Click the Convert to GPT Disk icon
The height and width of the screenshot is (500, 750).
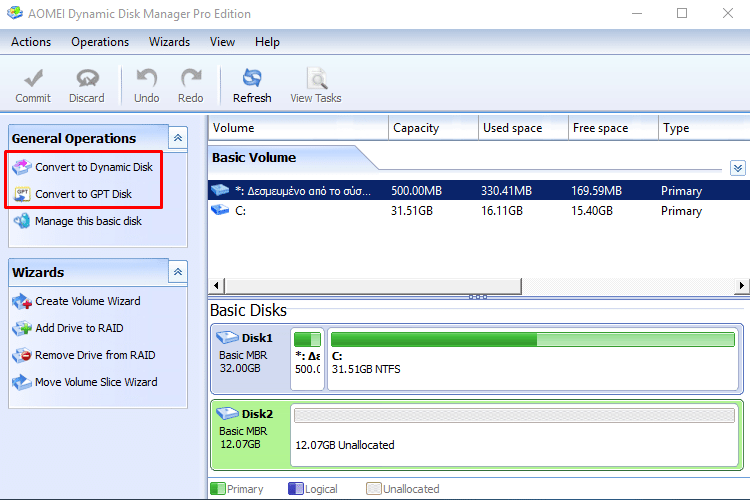[x=22, y=194]
